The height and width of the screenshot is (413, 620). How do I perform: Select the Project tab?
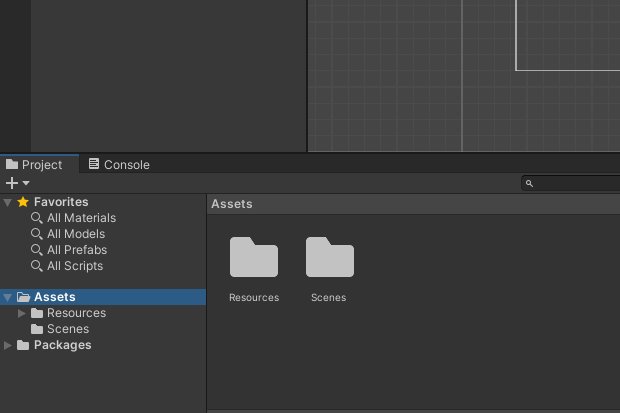(34, 165)
